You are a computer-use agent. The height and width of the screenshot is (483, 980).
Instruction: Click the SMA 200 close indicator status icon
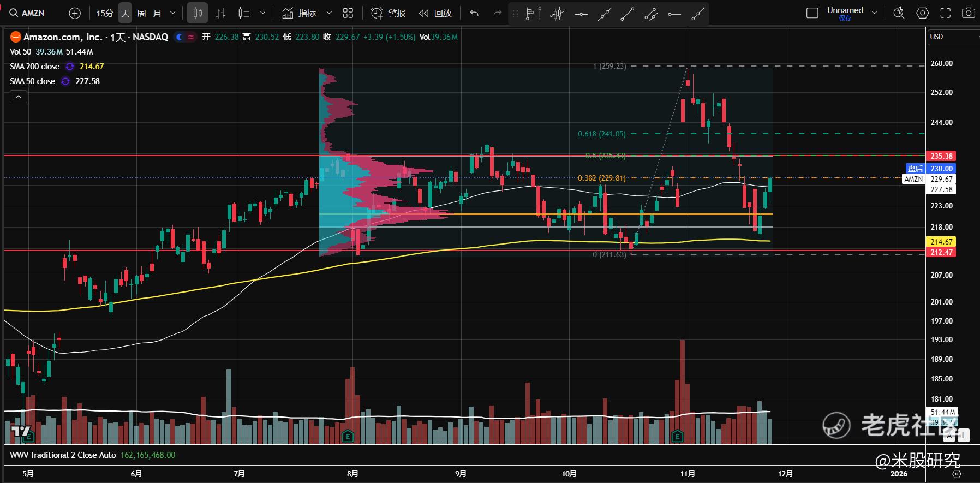click(x=70, y=67)
